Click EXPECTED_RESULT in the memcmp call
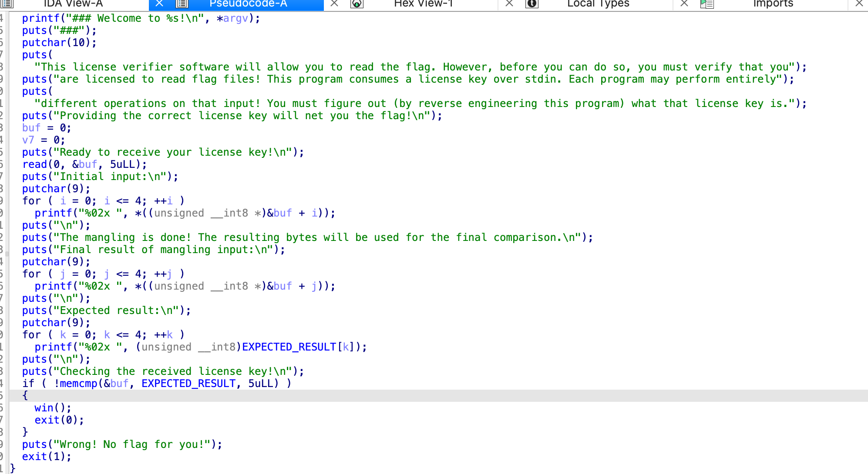This screenshot has width=868, height=474. tap(188, 384)
